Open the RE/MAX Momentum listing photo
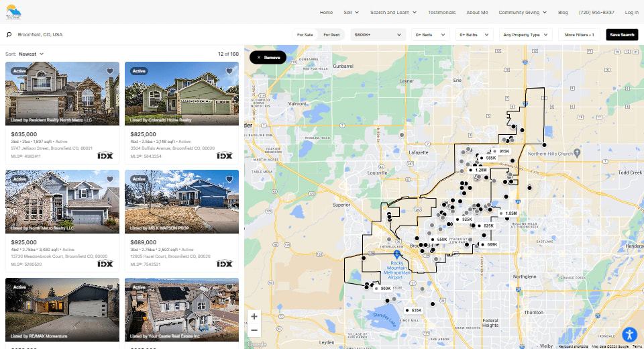This screenshot has width=644, height=349. (62, 310)
